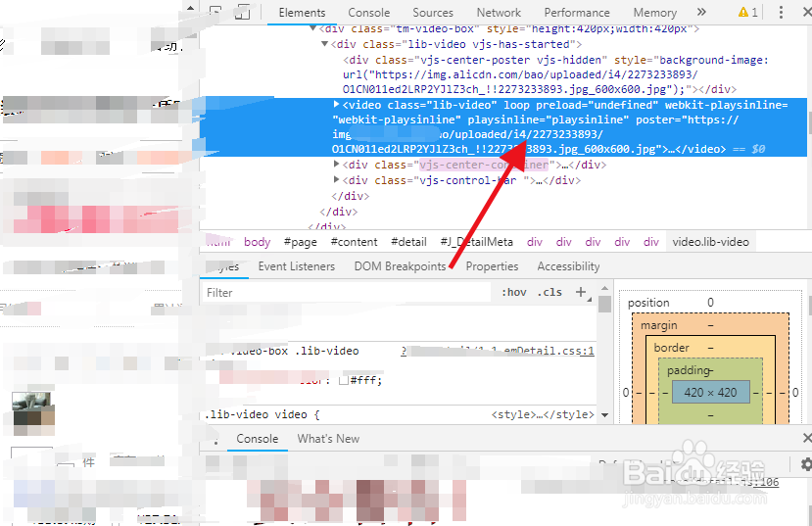Collapse the tm-video-box div node
The image size is (812, 526).
(x=313, y=28)
